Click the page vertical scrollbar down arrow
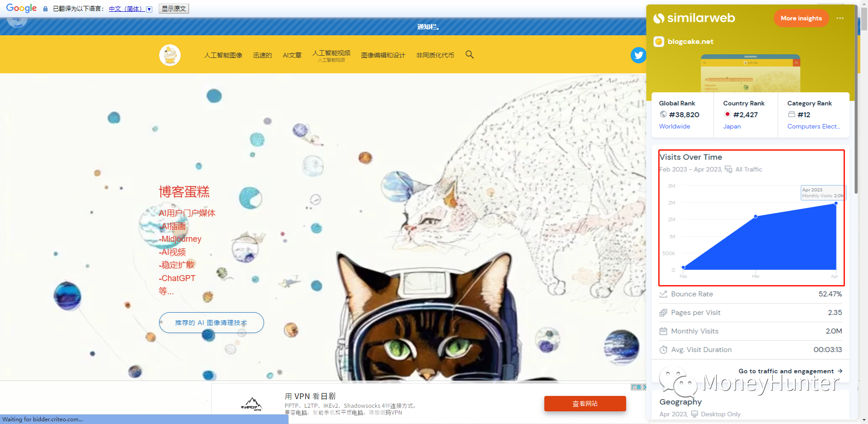 tap(863, 419)
